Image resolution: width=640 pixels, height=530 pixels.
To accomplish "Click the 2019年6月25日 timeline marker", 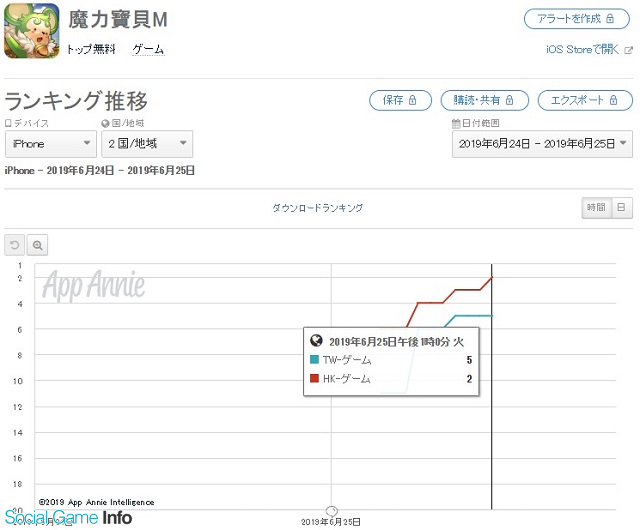I will pos(331,511).
